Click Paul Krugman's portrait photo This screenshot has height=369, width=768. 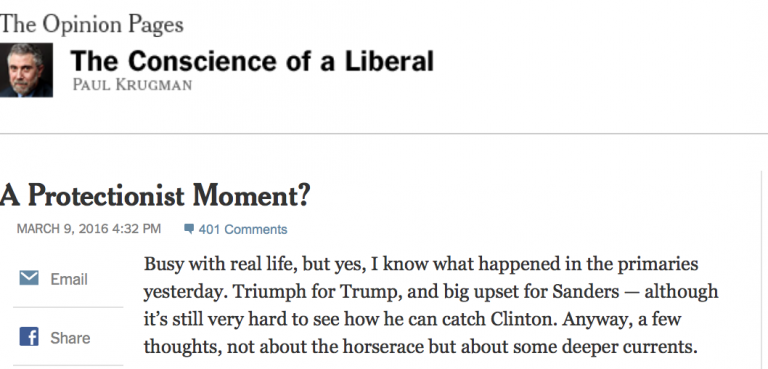coord(26,70)
